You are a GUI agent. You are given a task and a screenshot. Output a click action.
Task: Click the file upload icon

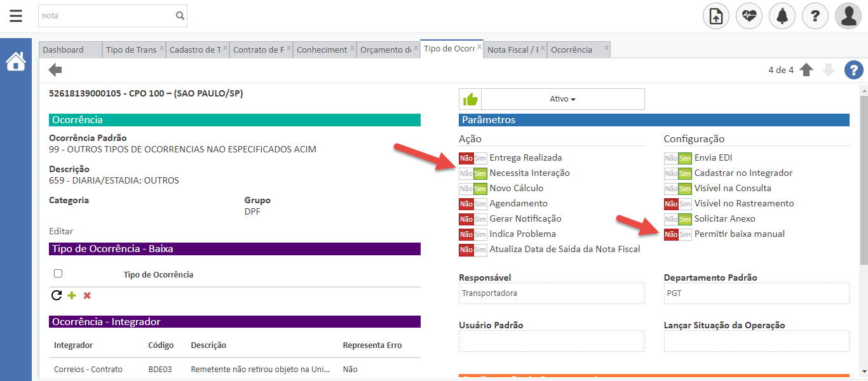click(716, 16)
